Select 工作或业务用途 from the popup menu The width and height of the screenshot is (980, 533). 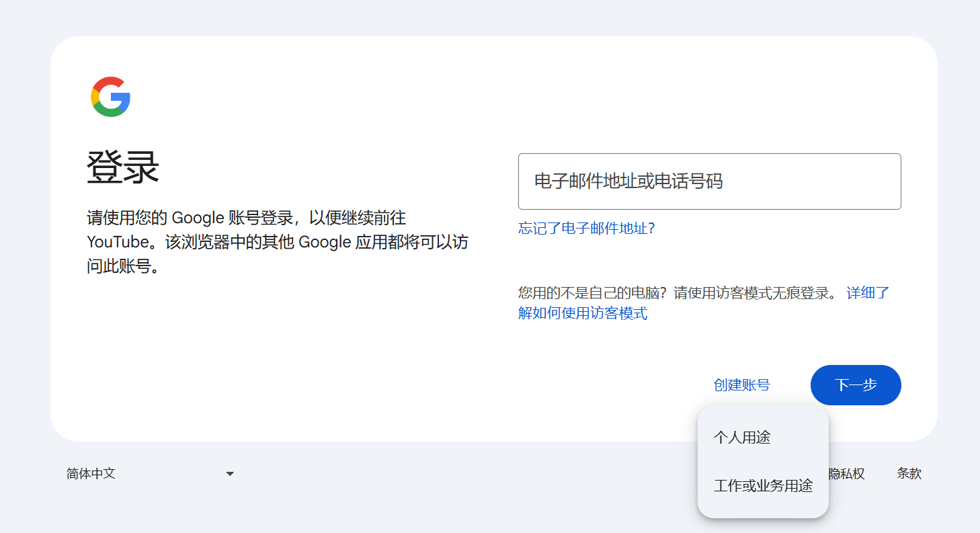coord(763,486)
